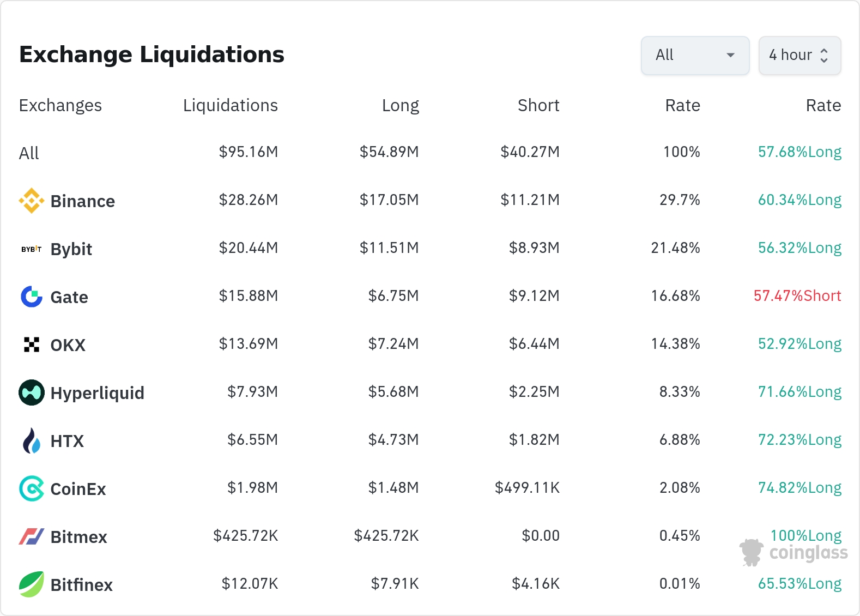This screenshot has height=616, width=860.
Task: Click the Hyperliquid logo icon
Action: click(x=32, y=392)
